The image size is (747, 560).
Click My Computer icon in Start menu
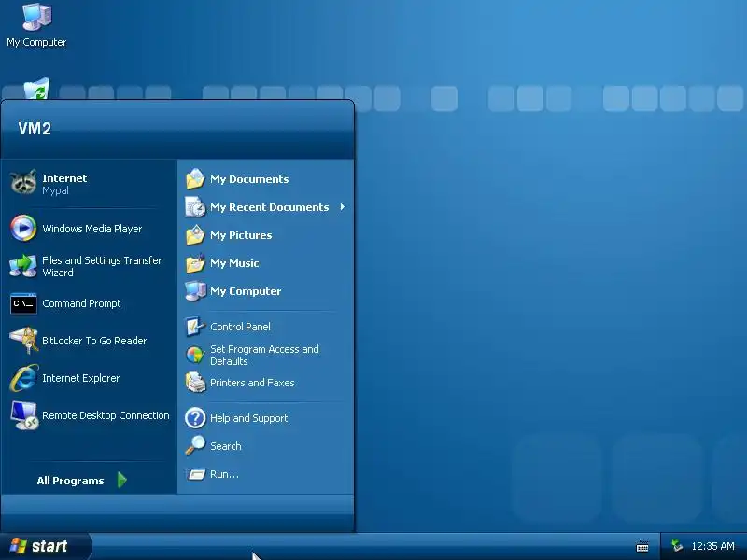pos(195,291)
